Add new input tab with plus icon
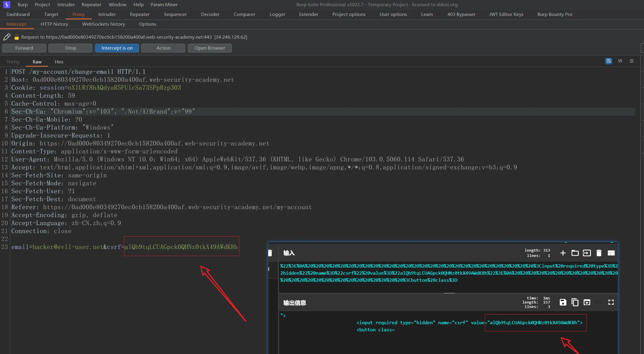 (x=563, y=253)
